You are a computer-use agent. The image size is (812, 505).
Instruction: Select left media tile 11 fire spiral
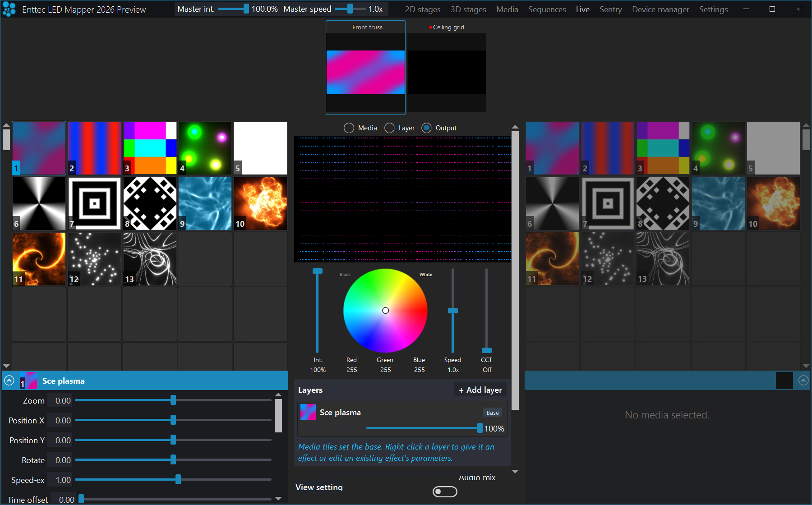(x=39, y=259)
